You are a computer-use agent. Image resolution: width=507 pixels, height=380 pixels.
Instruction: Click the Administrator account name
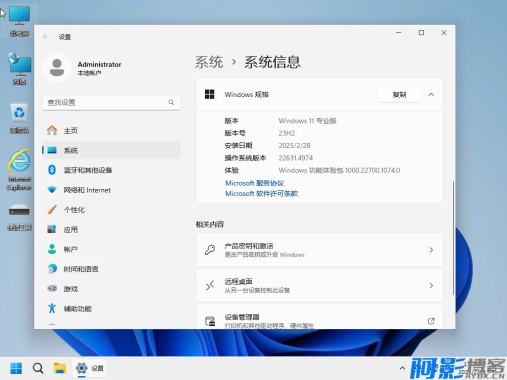tap(99, 64)
